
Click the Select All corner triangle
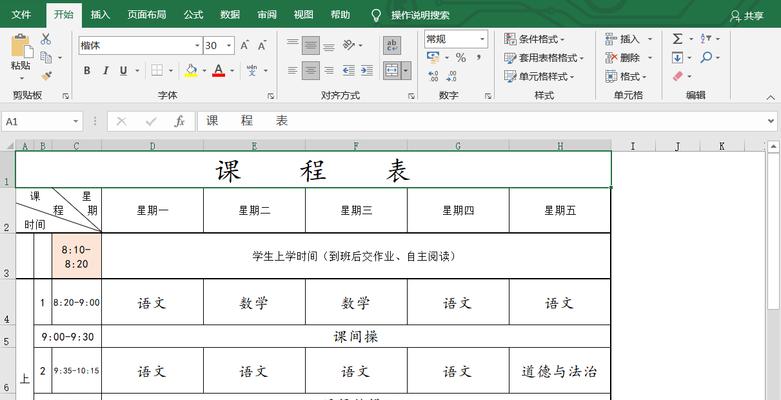(8, 145)
